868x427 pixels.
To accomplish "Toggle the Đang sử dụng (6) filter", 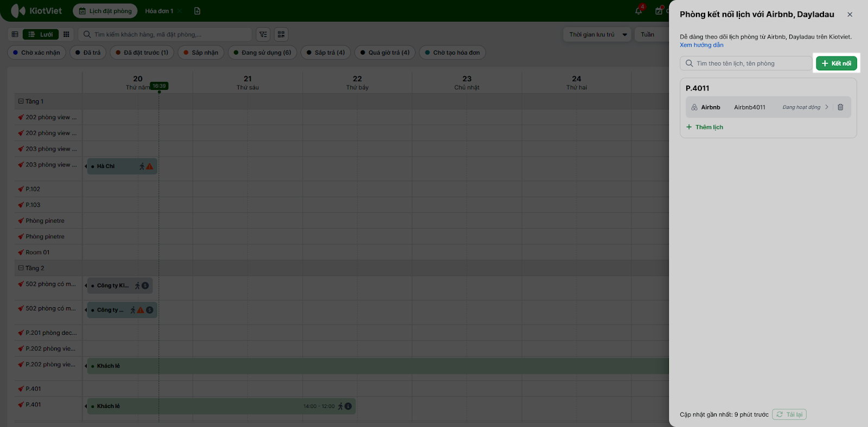I will point(262,53).
